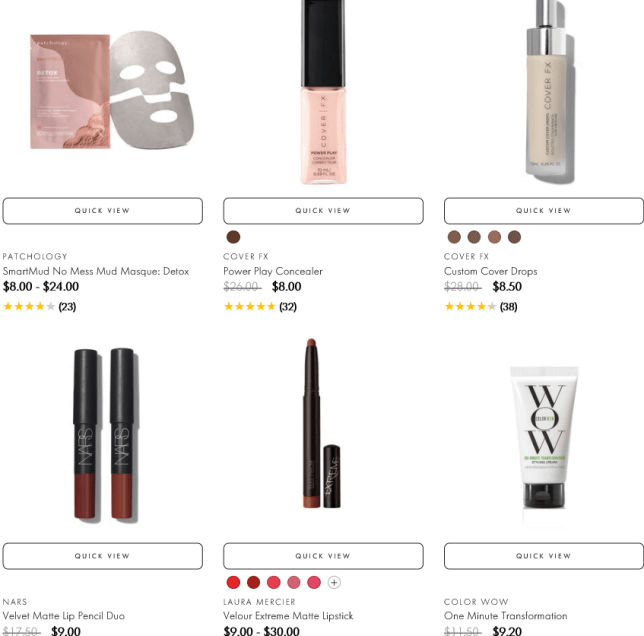Open SmartMud No Mess Mud Masque product link

[x=96, y=271]
